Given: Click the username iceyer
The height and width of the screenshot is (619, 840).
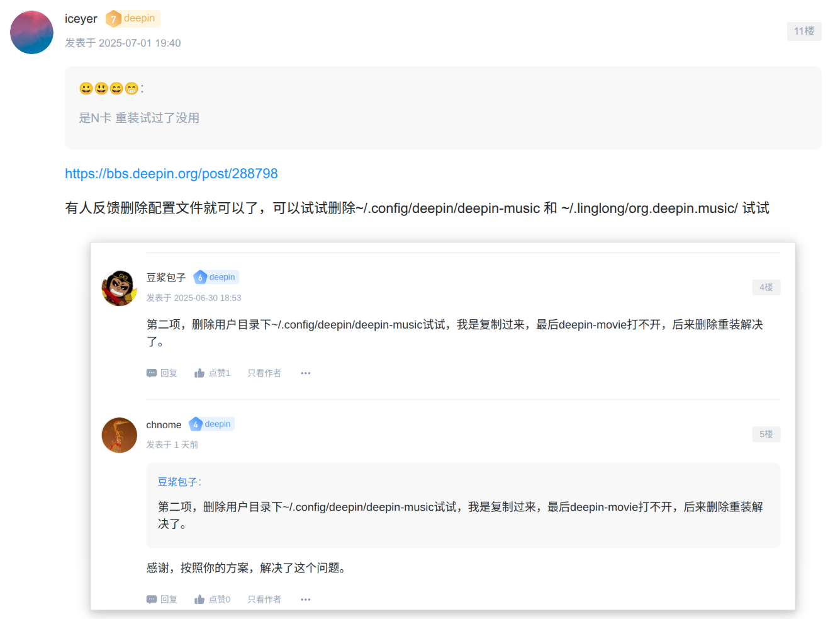Looking at the screenshot, I should click(81, 19).
